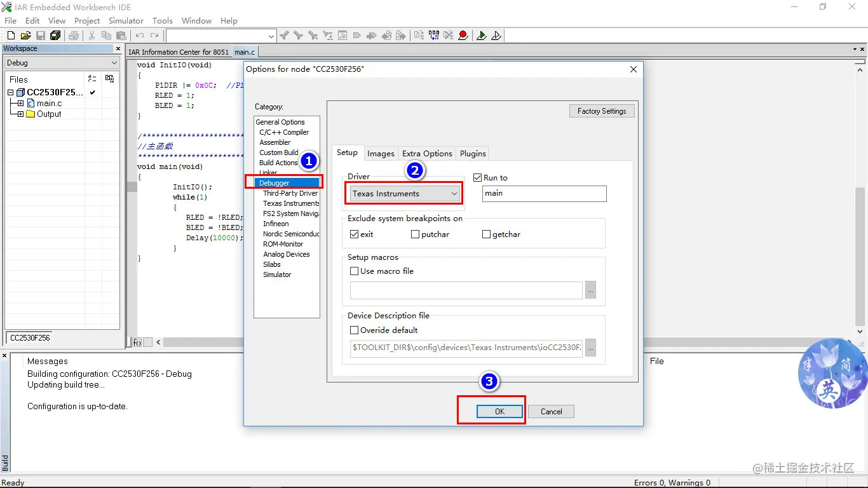Enable the getchar checkbox
The image size is (868, 488).
487,234
